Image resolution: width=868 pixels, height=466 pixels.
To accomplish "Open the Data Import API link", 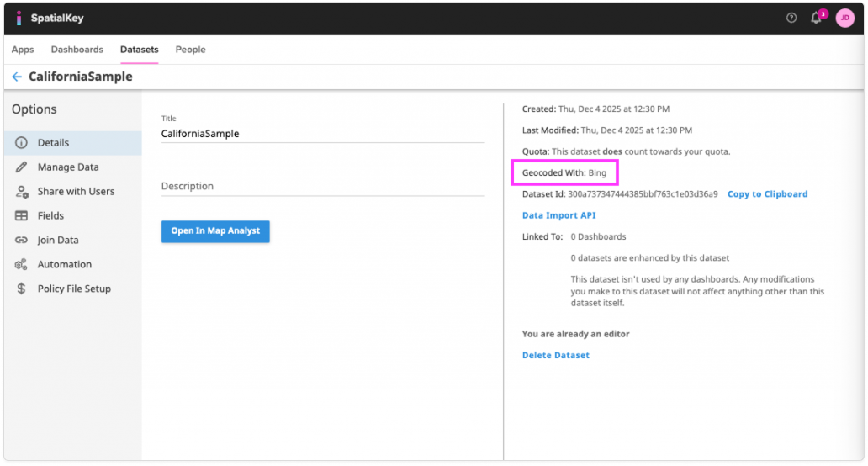I will click(x=558, y=215).
